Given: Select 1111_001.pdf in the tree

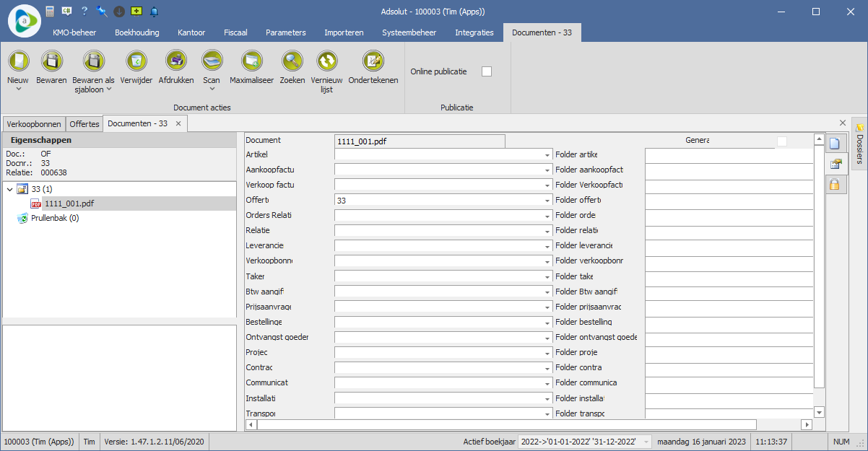Looking at the screenshot, I should (69, 203).
